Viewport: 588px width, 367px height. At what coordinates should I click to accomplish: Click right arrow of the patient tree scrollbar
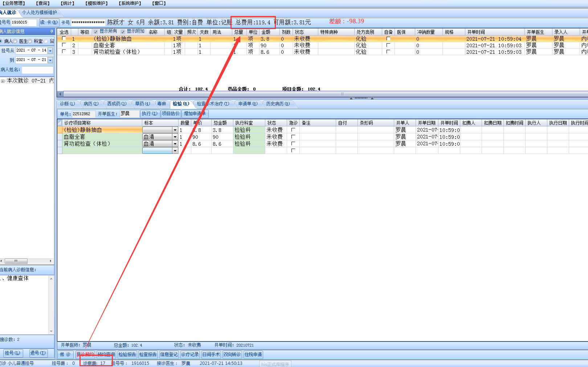[50, 261]
